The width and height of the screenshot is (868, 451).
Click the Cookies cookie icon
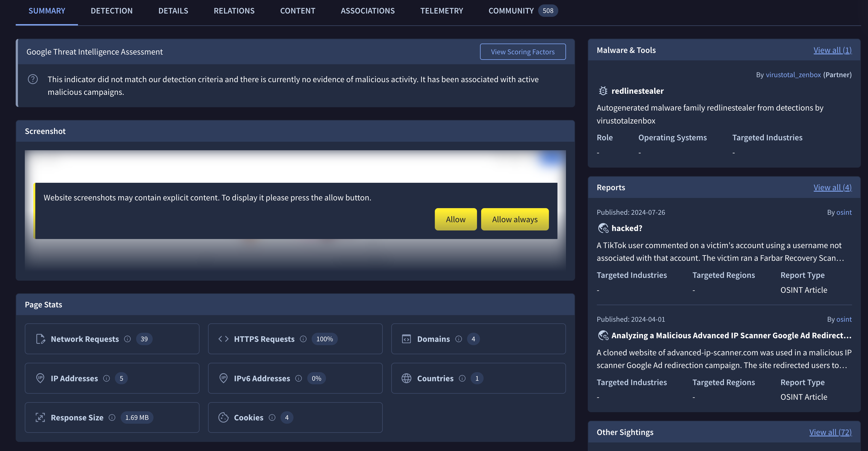click(223, 418)
